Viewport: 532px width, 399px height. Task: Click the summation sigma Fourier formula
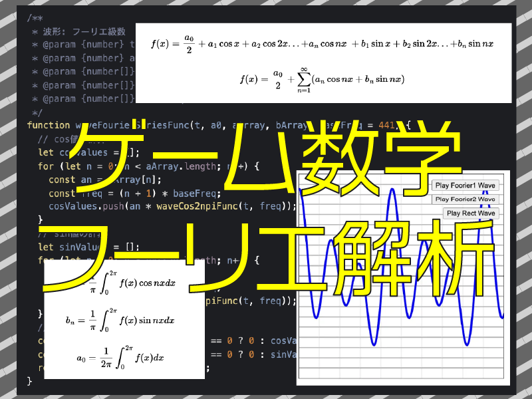click(323, 79)
